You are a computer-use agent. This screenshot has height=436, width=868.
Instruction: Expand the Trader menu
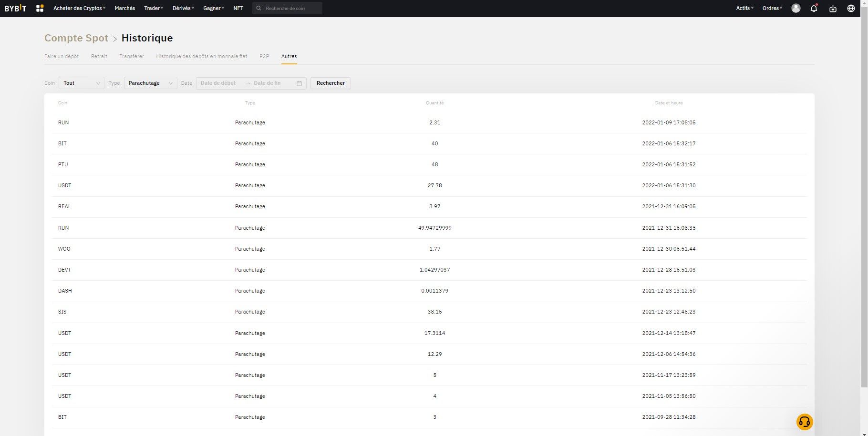(154, 8)
